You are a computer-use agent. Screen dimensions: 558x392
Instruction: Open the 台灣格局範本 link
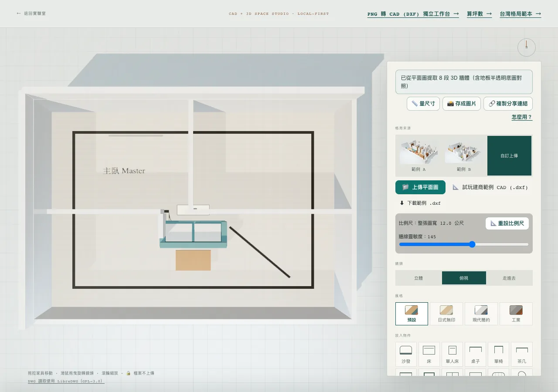pos(521,14)
